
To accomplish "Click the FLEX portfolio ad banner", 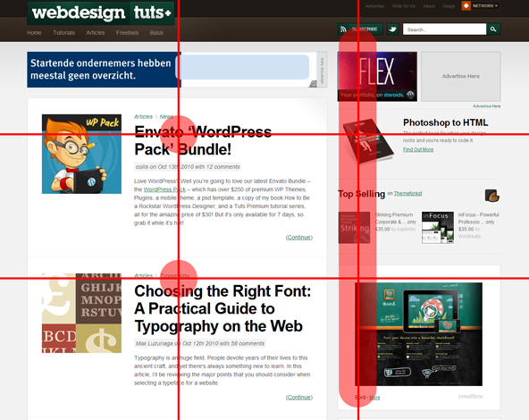I will pyautogui.click(x=377, y=77).
